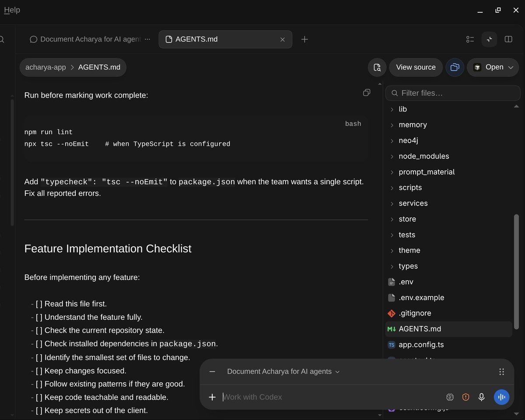Open the task list icon in top bar
Screen dimensions: 525x420
tap(470, 39)
